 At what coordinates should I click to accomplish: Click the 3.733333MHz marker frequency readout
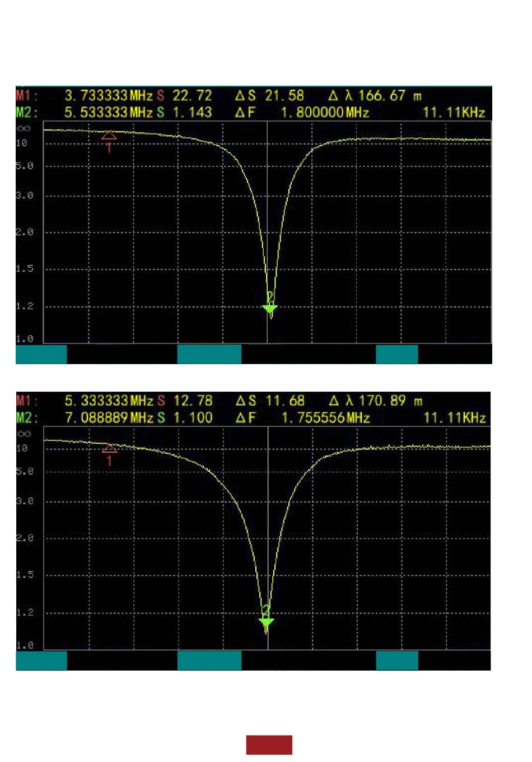[109, 95]
